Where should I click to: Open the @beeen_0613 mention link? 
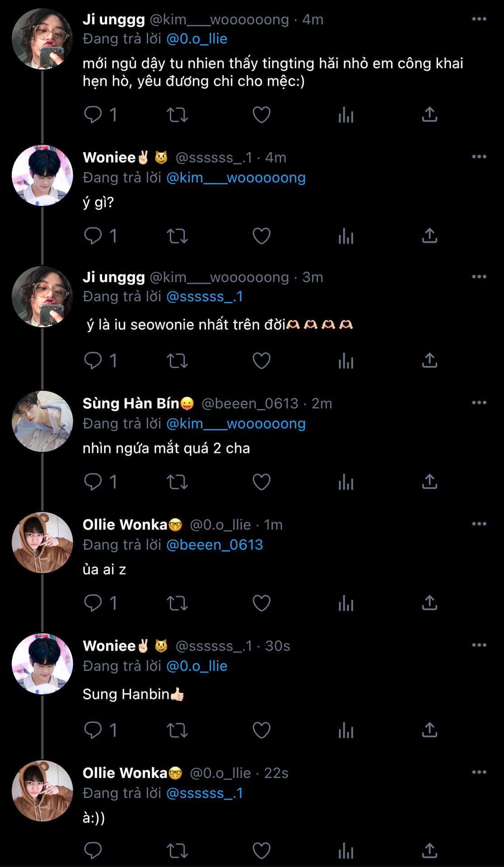(215, 545)
